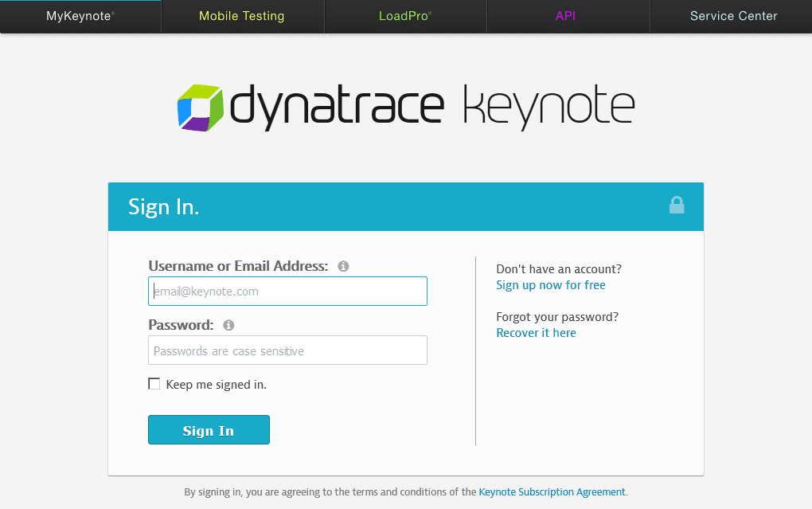Open the Recover it here link
The height and width of the screenshot is (509, 812).
(536, 333)
